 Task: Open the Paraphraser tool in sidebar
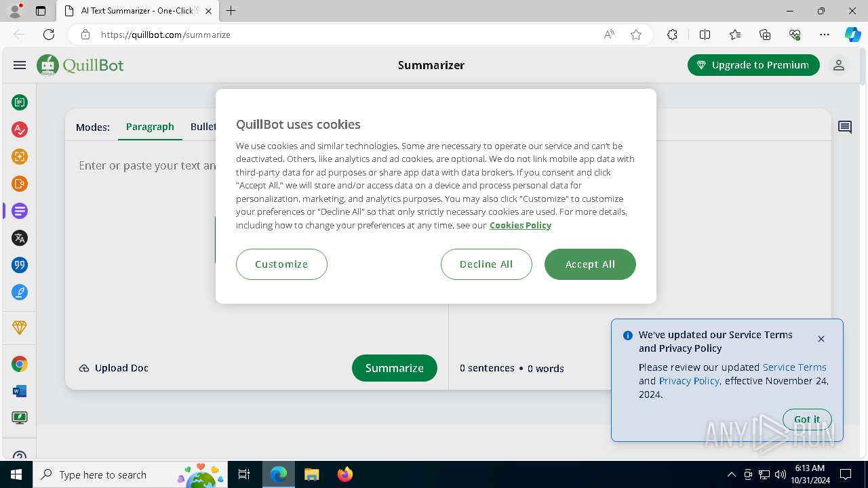pyautogui.click(x=20, y=102)
